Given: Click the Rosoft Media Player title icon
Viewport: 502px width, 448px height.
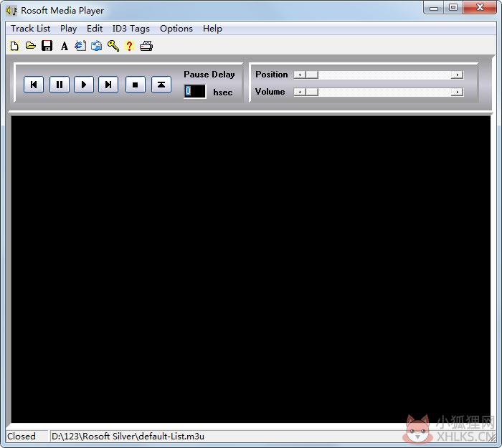Looking at the screenshot, I should 11,11.
